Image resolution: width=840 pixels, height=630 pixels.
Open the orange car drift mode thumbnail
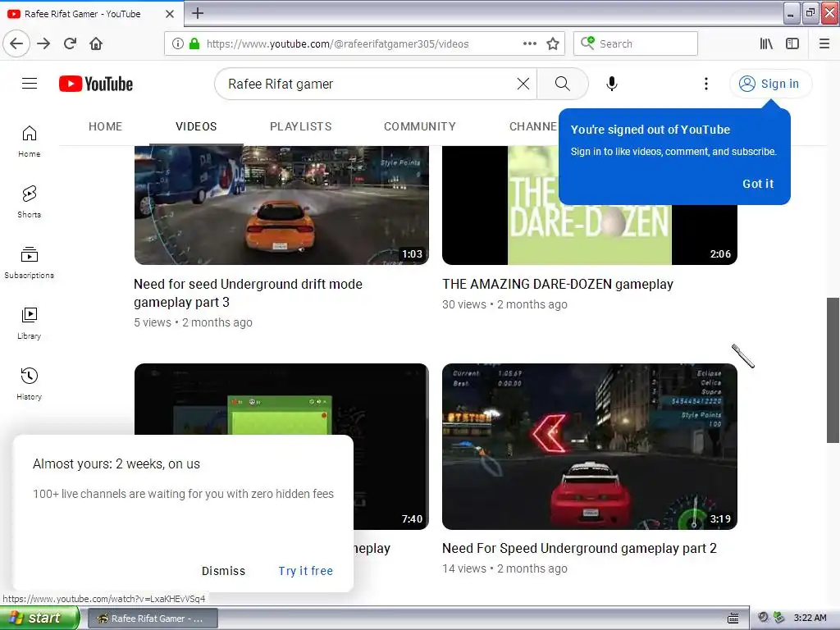pos(281,205)
